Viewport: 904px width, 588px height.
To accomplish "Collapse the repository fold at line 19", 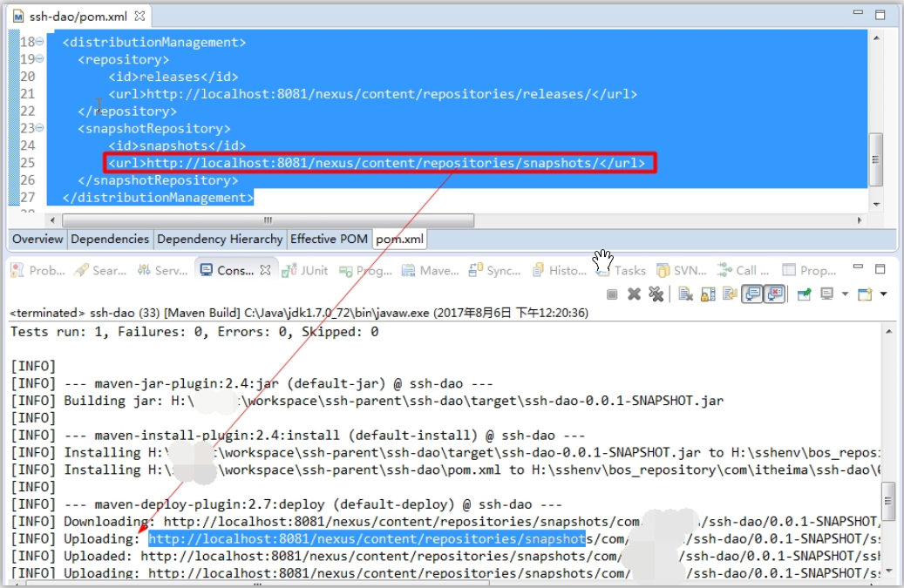I will click(x=40, y=58).
